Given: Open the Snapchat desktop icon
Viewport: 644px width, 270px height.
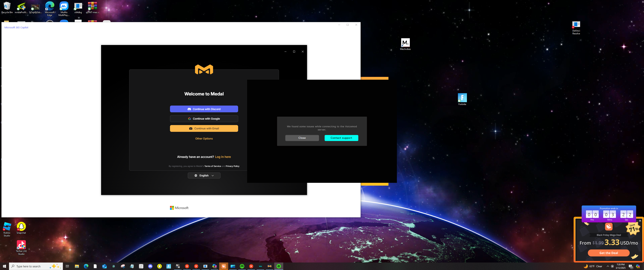Looking at the screenshot, I should tap(21, 228).
